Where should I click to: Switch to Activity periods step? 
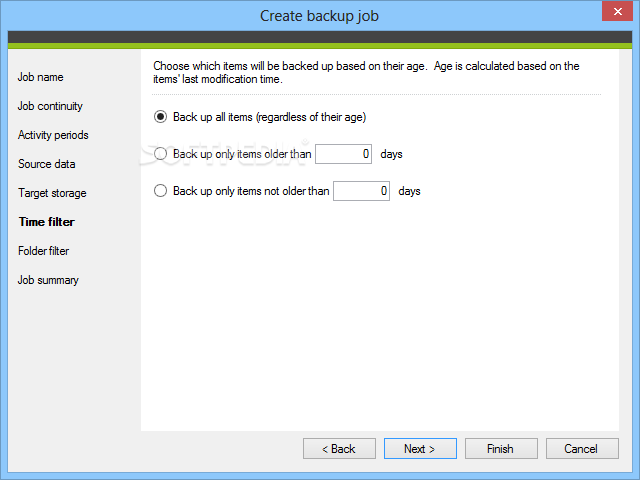53,135
